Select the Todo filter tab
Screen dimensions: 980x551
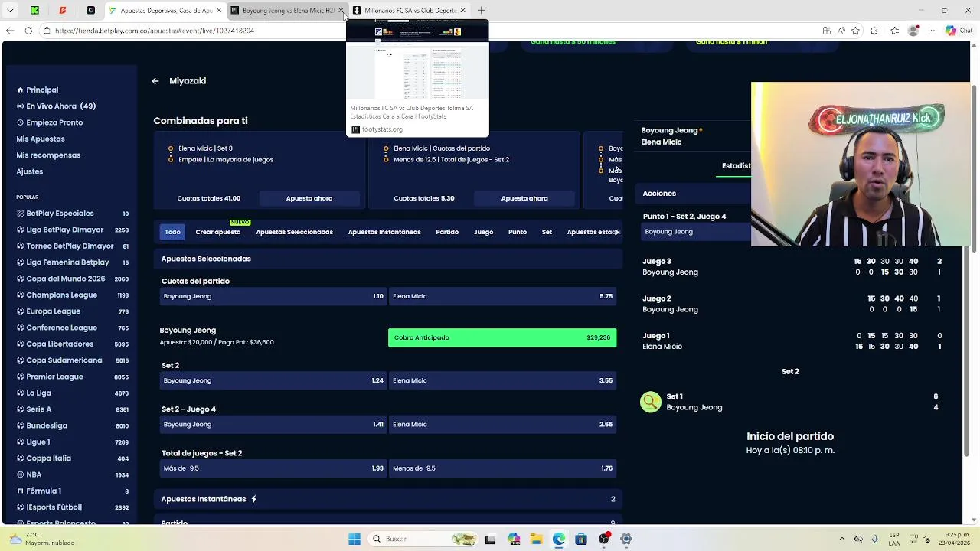pyautogui.click(x=172, y=232)
